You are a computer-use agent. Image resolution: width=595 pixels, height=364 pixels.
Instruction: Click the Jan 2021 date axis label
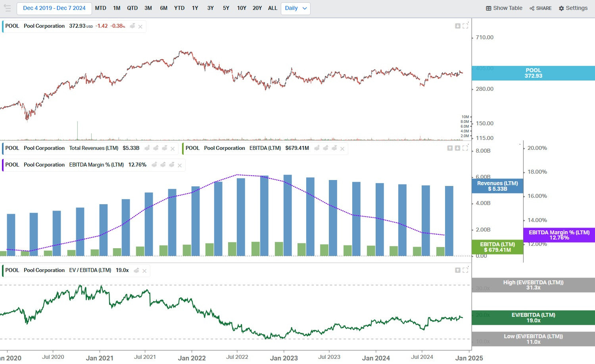coord(100,358)
